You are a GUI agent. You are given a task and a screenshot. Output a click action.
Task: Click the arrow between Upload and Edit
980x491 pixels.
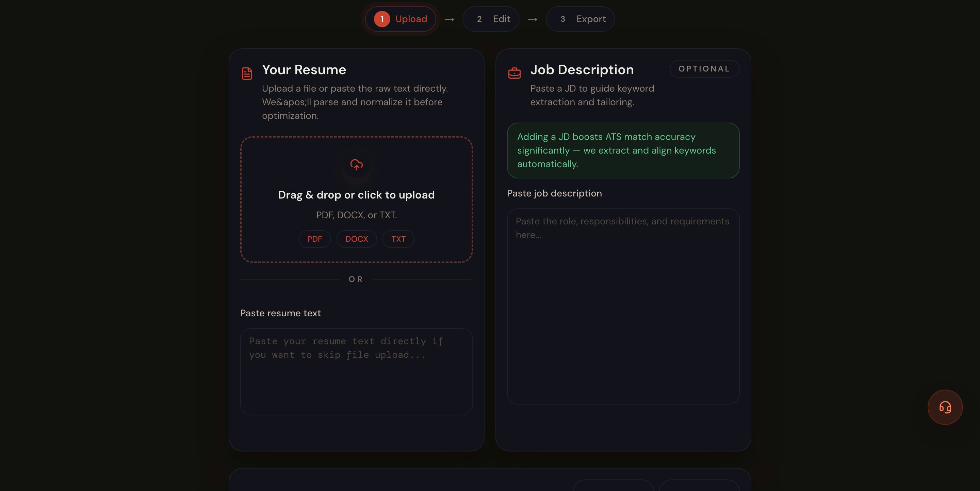[449, 19]
